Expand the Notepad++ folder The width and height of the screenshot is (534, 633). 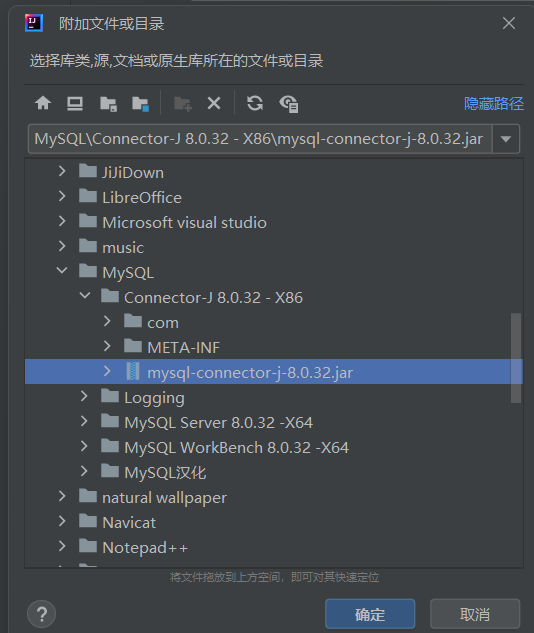[x=62, y=547]
